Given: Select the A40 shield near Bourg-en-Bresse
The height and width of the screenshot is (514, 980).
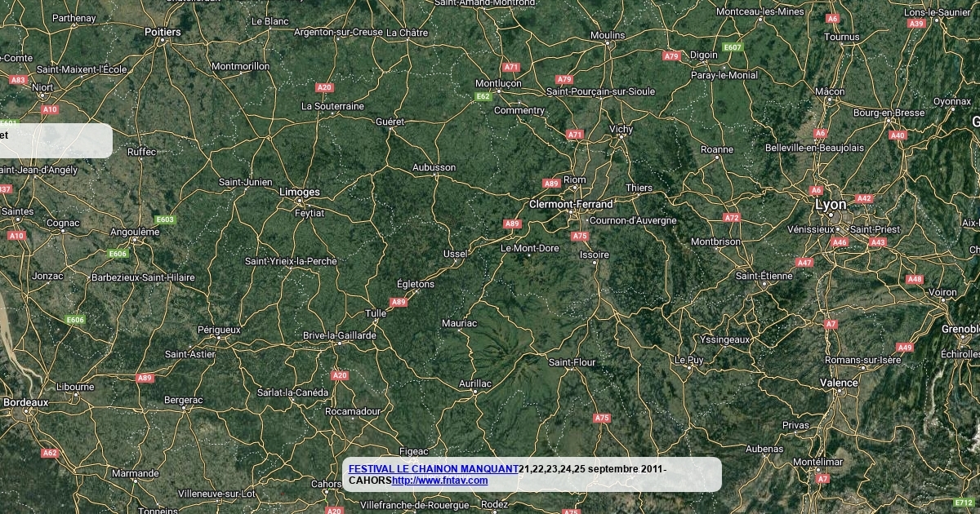Looking at the screenshot, I should [898, 135].
